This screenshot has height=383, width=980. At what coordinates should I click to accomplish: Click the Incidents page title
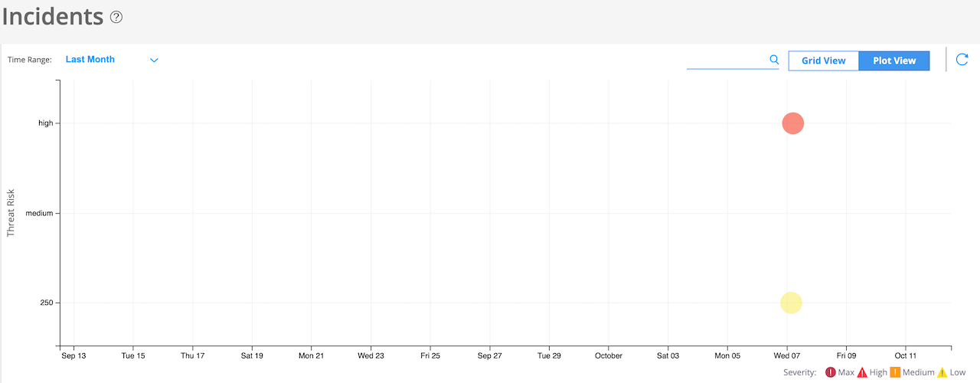(x=52, y=16)
